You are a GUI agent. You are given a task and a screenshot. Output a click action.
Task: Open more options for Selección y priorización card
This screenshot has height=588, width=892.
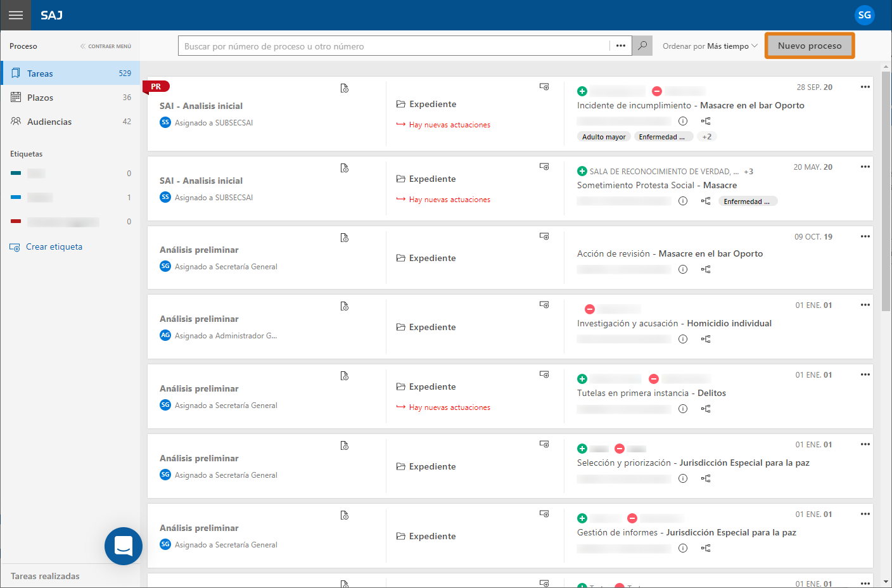click(865, 444)
